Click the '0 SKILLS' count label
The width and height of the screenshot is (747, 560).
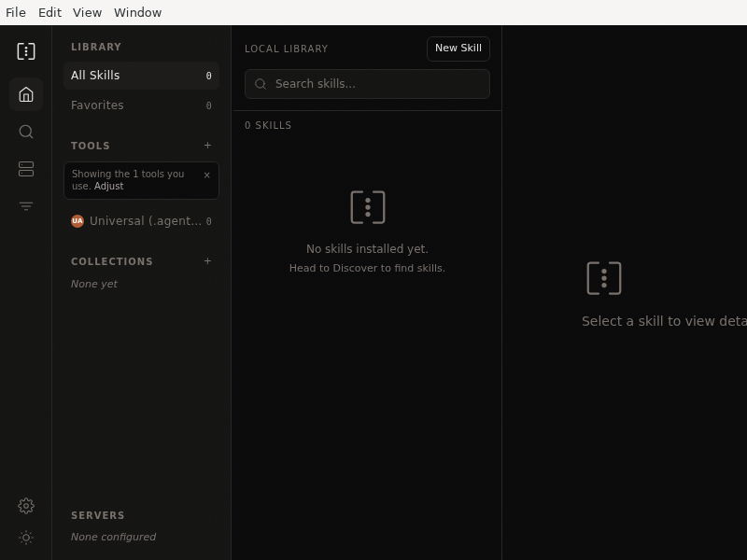268,125
